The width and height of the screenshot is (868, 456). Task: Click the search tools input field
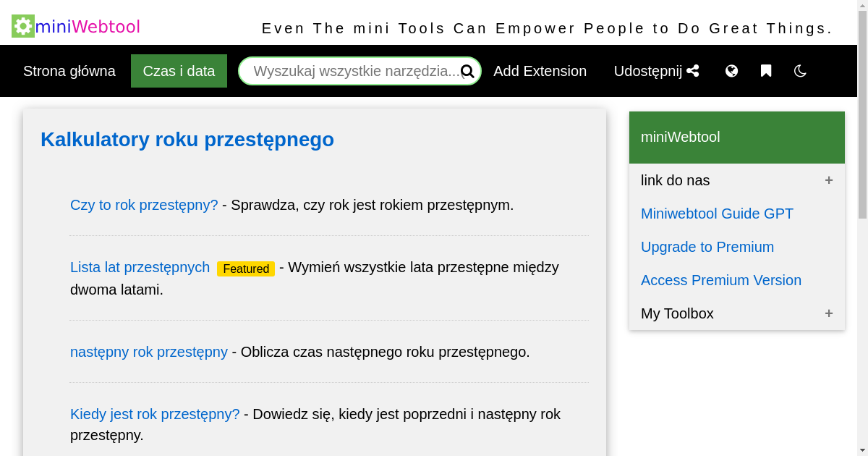click(354, 71)
